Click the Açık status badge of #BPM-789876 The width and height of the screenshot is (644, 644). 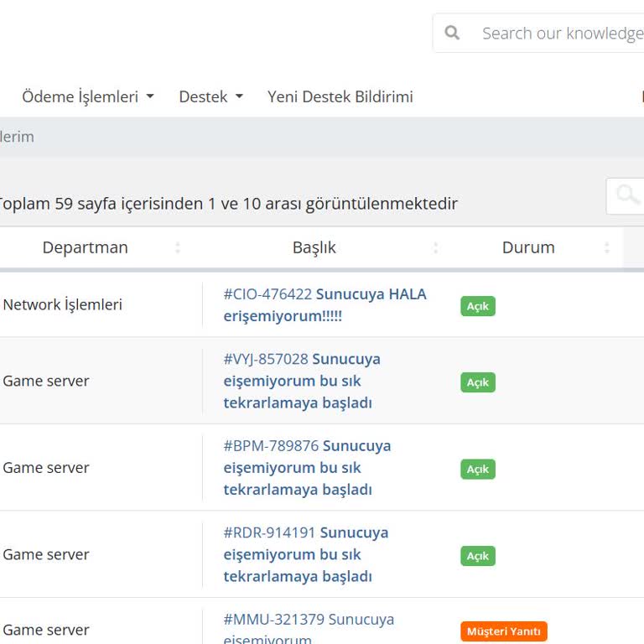pyautogui.click(x=477, y=469)
